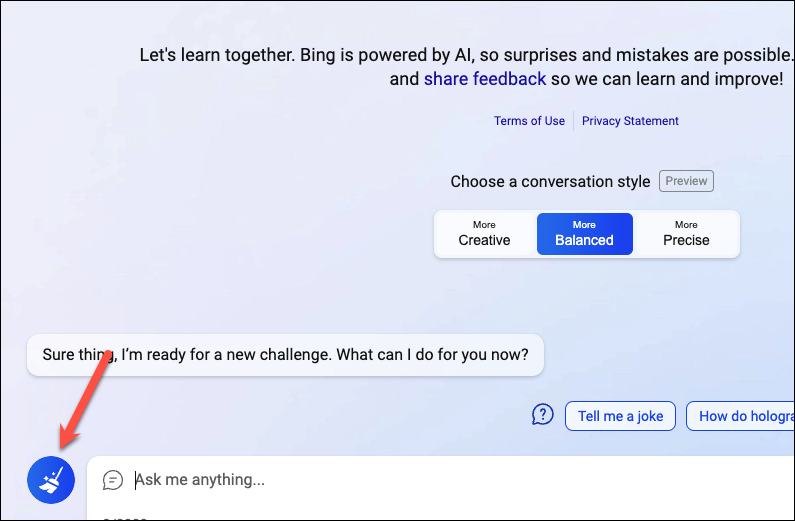Click the Preview badge
This screenshot has height=521, width=795.
tap(686, 181)
